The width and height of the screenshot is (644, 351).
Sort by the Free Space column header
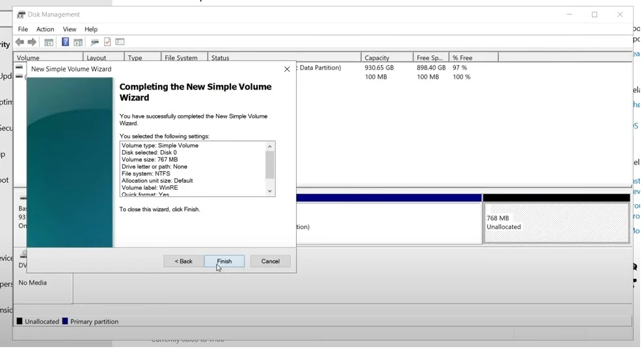pos(431,58)
